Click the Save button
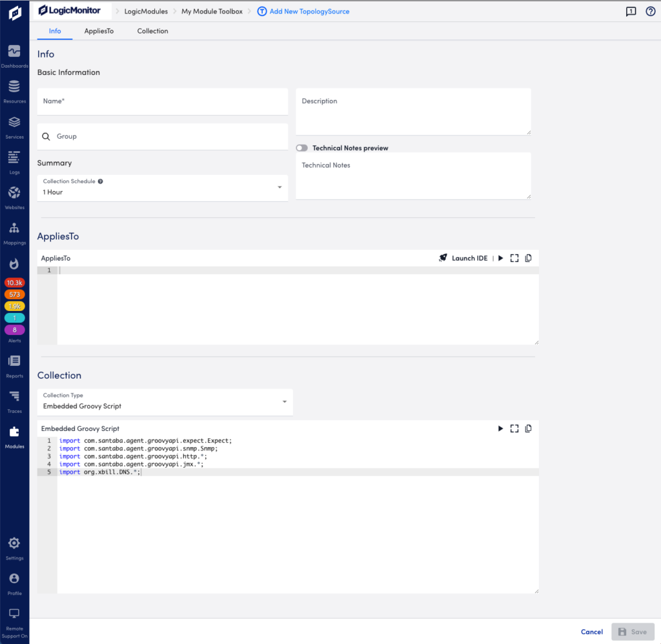Screen dimensions: 661x644 (633, 632)
